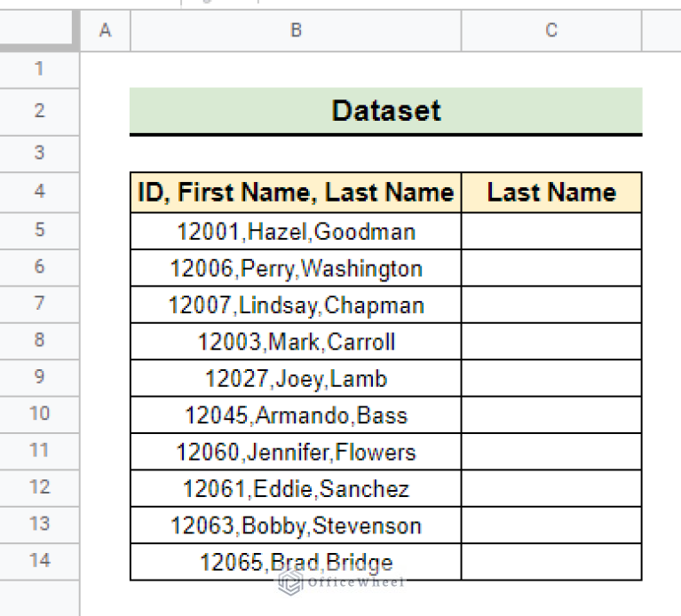Click the select-all corner box
The width and height of the screenshot is (681, 616).
pos(39,31)
